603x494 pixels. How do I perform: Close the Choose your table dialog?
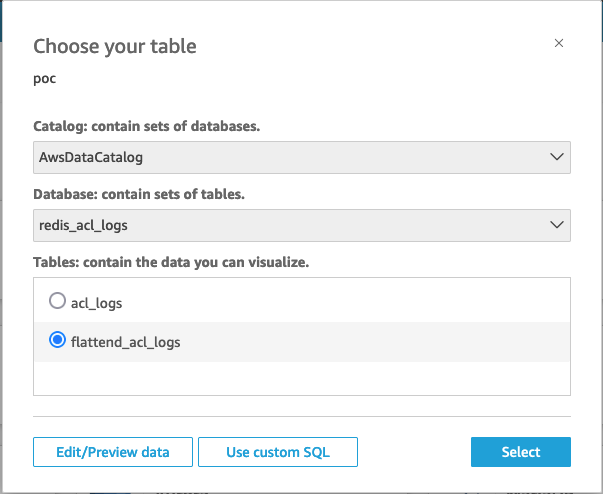tap(559, 43)
